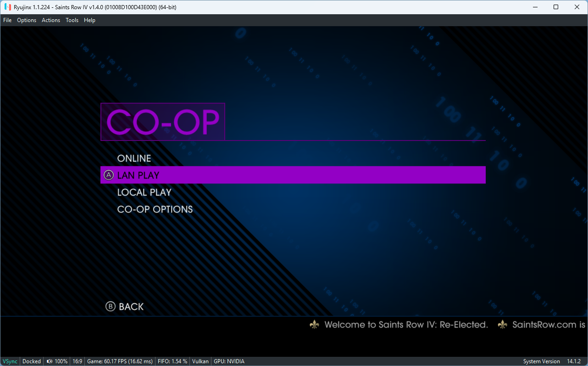Click the BACK label at bottom

(131, 307)
